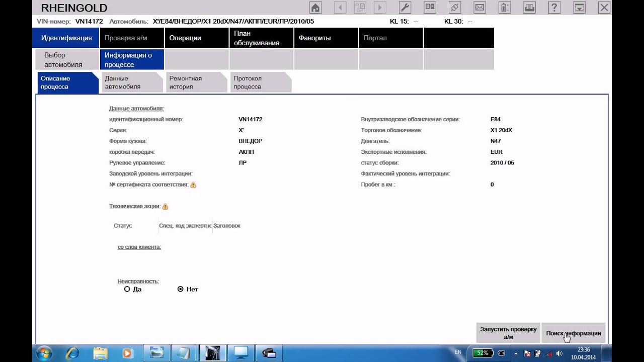
Task: Click the back arrow icon
Action: pos(341,8)
